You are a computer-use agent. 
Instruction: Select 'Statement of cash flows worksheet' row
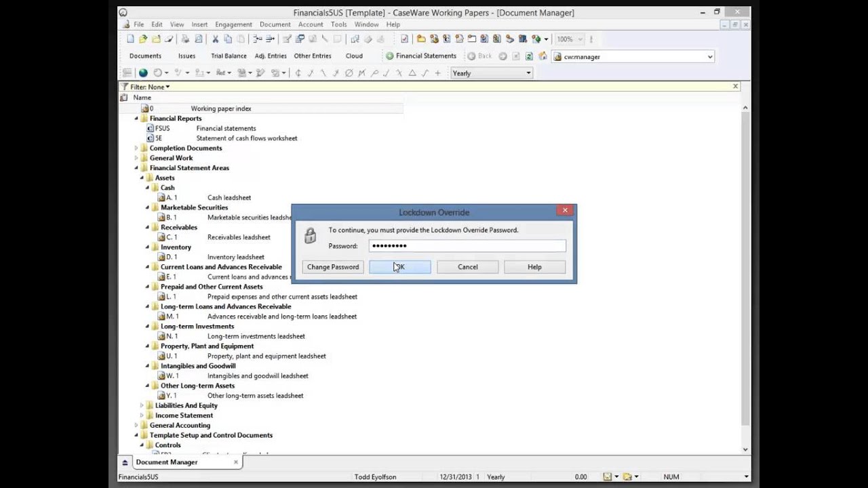pos(247,138)
